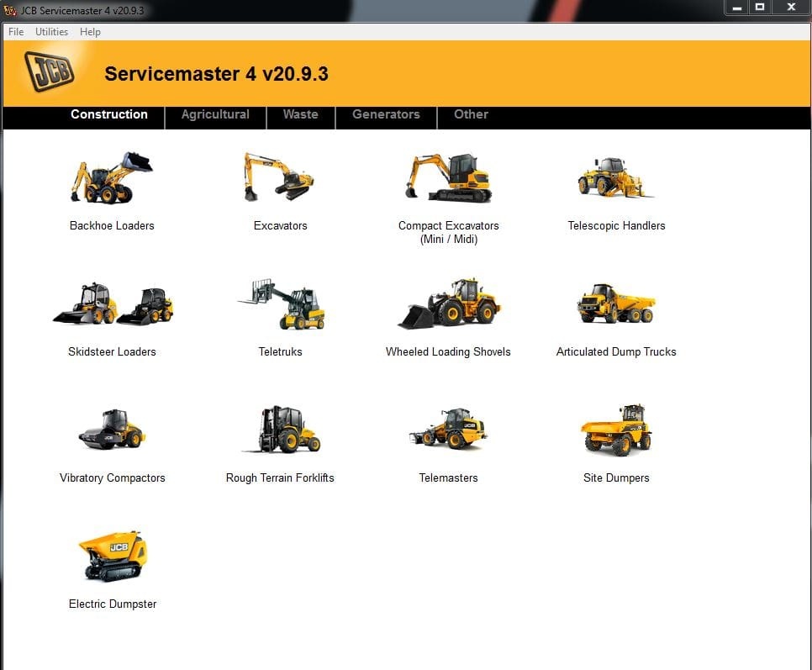Choose the Telescopic Handlers machine icon

(x=614, y=177)
